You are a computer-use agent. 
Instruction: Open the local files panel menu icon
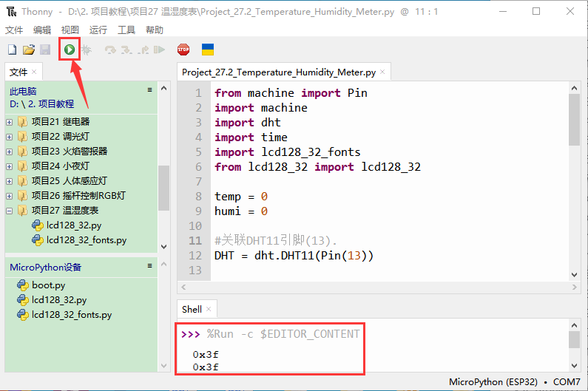point(149,90)
